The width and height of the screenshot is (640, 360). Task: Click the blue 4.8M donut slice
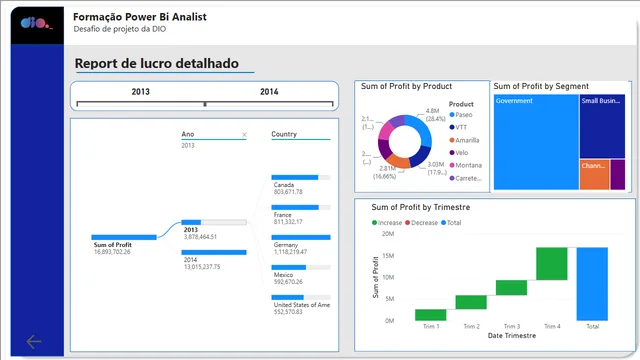(422, 129)
